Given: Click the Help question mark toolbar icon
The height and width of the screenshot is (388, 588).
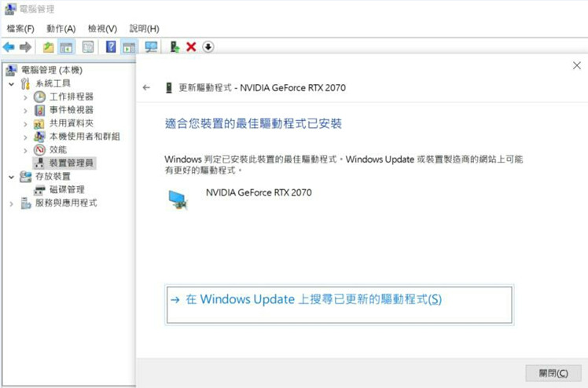Looking at the screenshot, I should (111, 47).
